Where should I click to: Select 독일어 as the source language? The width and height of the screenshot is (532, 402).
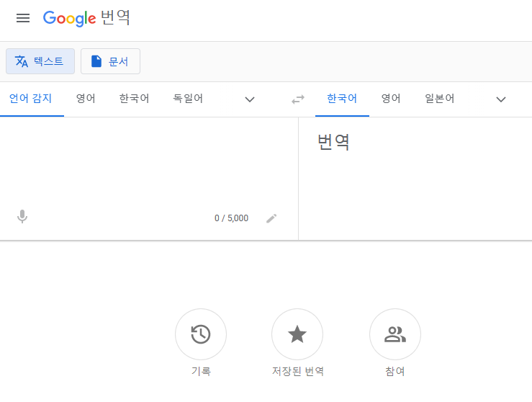[188, 99]
